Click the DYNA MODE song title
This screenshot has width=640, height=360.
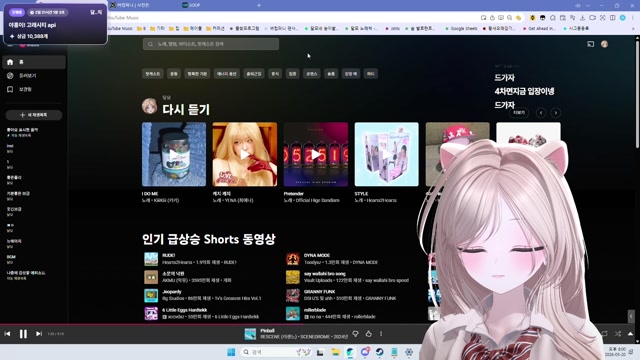pyautogui.click(x=317, y=256)
